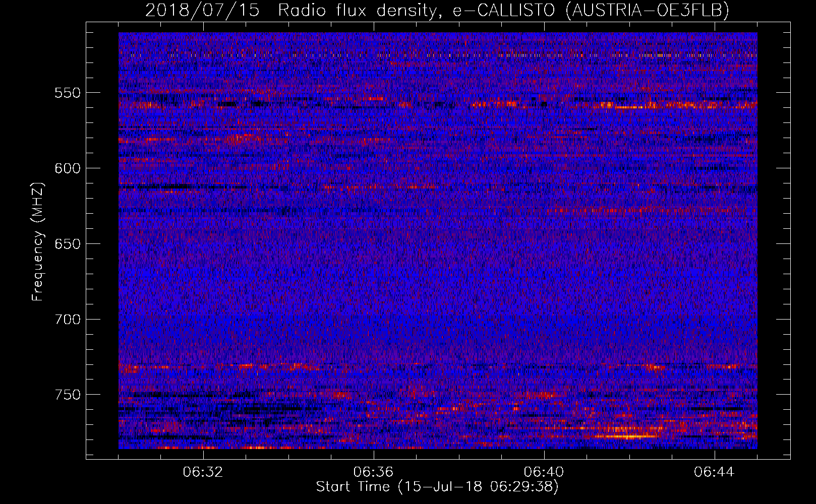This screenshot has height=504, width=816.
Task: Click the 600 frequency tick label
Action: [68, 168]
